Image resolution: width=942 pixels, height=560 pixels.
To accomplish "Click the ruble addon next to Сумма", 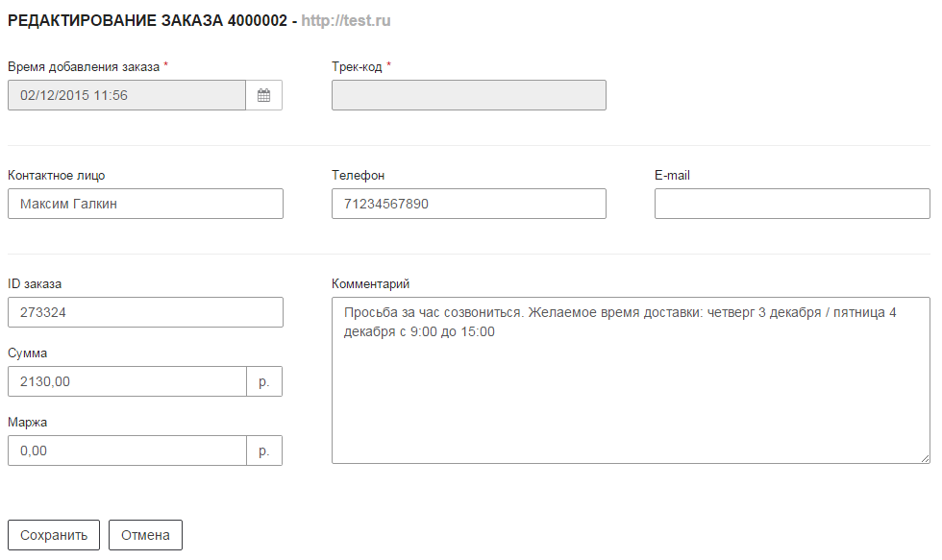I will click(x=264, y=381).
